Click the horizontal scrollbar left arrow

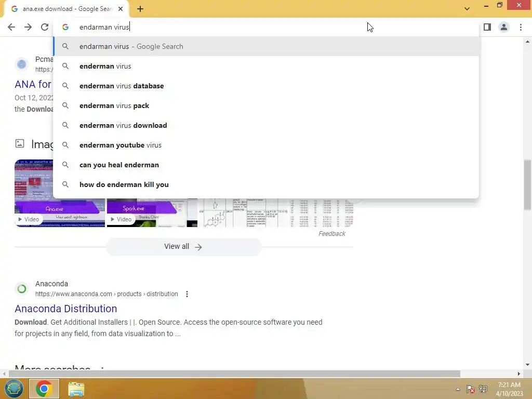(4, 374)
